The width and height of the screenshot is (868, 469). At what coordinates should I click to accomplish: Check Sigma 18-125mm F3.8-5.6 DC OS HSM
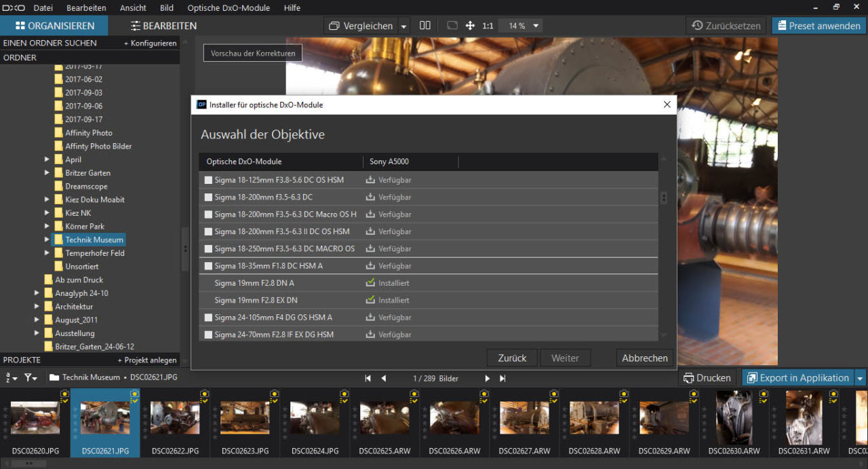[x=209, y=180]
